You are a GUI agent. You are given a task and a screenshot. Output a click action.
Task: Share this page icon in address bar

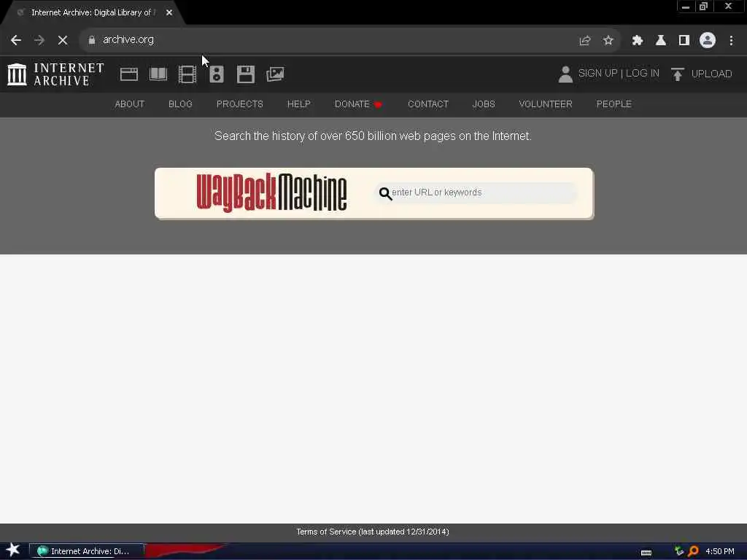point(585,41)
